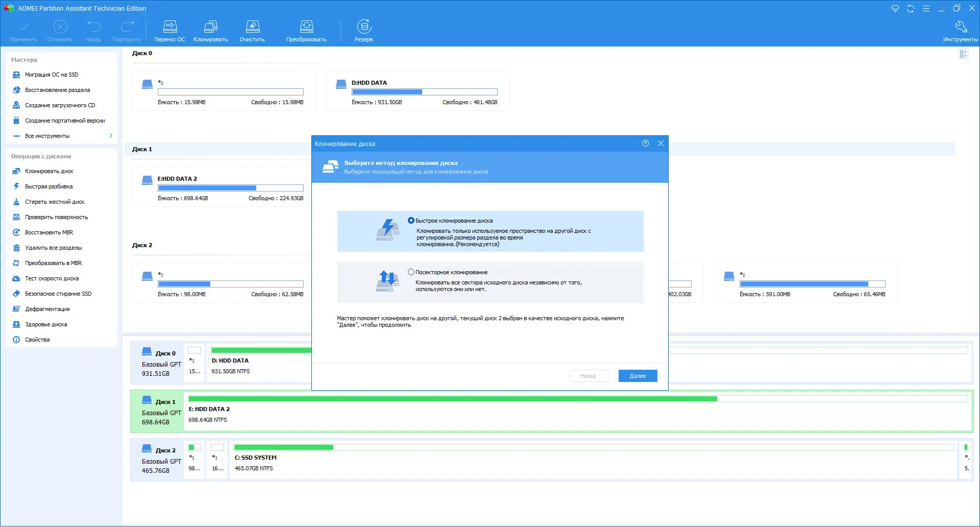This screenshot has width=980, height=527.
Task: Choose Клонировать диск in sidebar
Action: coord(49,171)
